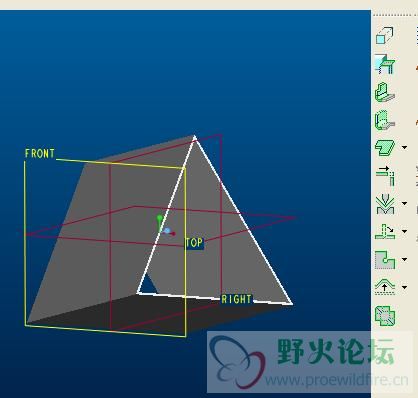Open the Bend tool flyout arrow
This screenshot has width=418, height=398.
click(x=404, y=203)
